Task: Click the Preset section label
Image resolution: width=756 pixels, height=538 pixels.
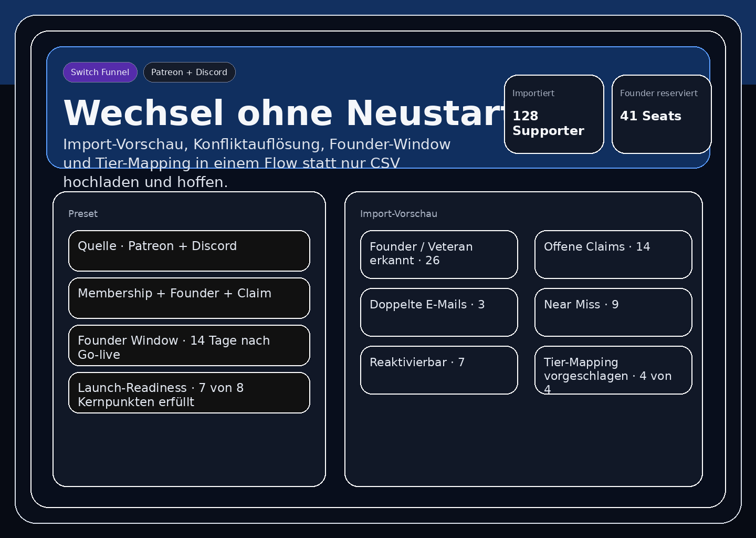Action: pos(83,214)
